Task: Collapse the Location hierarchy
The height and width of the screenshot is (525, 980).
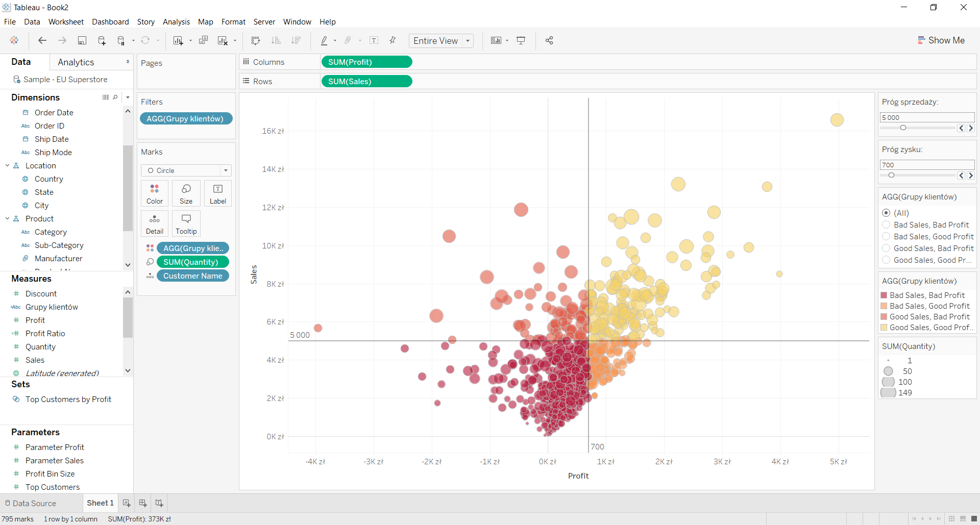Action: coord(8,166)
